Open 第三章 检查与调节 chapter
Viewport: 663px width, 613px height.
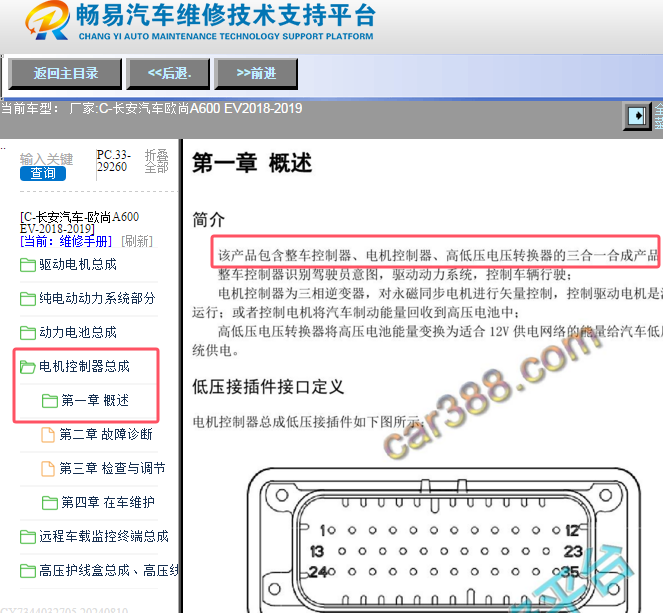point(112,468)
